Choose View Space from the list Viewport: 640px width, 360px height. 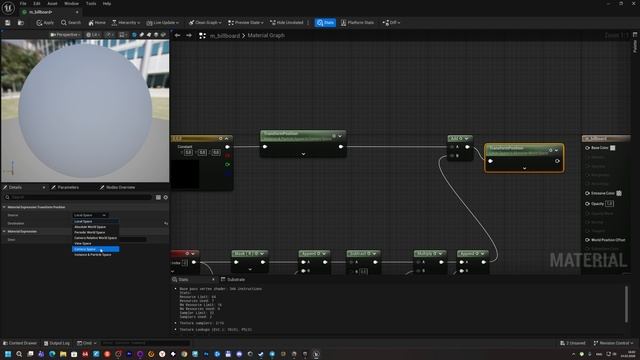click(x=96, y=243)
